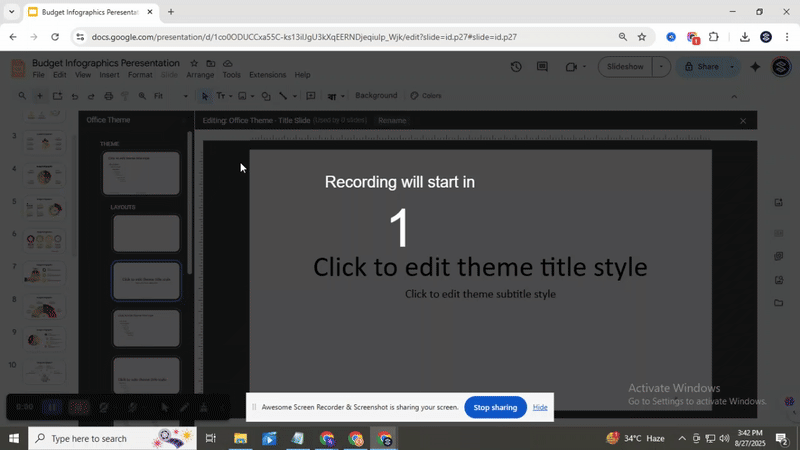
Task: Close the theme editor with X
Action: coord(743,120)
